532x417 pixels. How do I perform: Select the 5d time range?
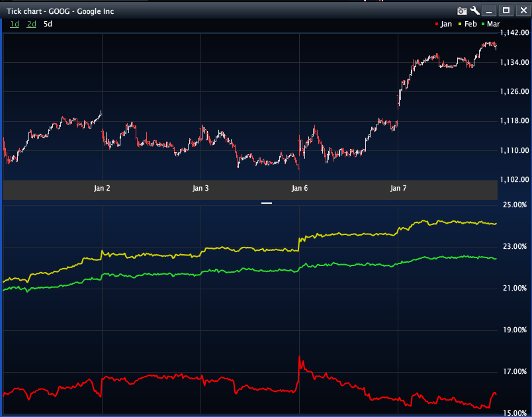click(48, 24)
